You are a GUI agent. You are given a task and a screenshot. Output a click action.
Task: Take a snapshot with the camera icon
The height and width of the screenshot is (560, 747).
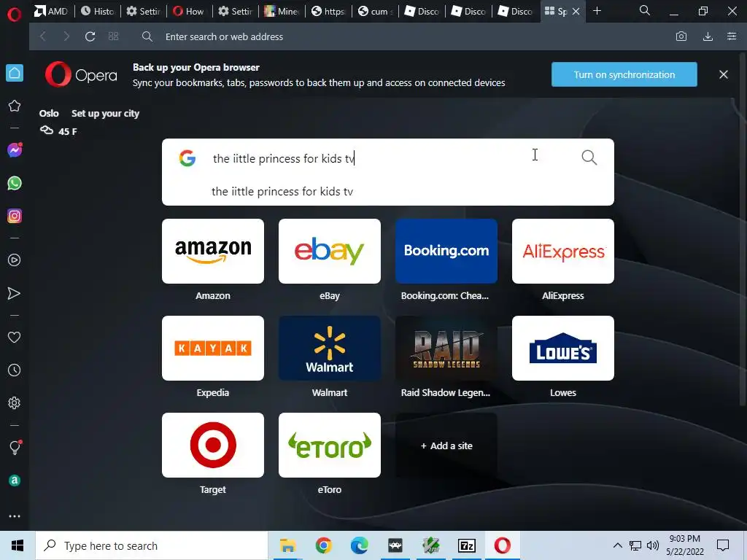tap(681, 36)
